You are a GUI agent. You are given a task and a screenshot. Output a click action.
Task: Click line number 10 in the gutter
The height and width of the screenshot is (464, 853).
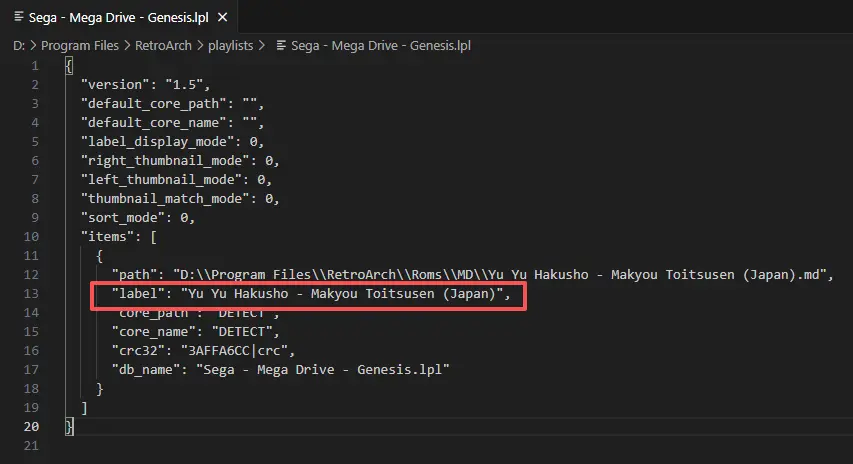[x=32, y=236]
